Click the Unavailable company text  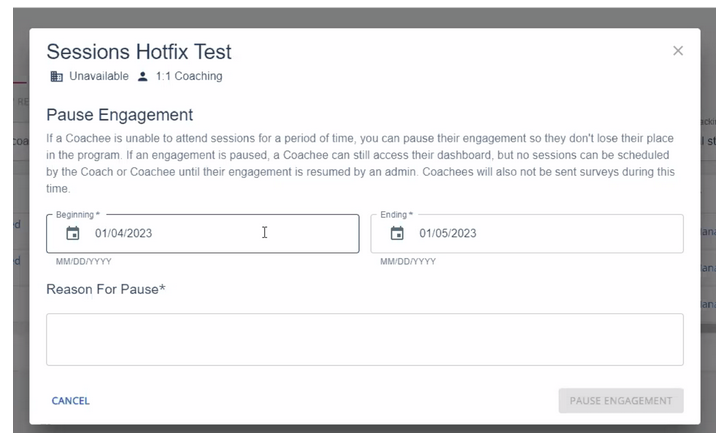98,76
